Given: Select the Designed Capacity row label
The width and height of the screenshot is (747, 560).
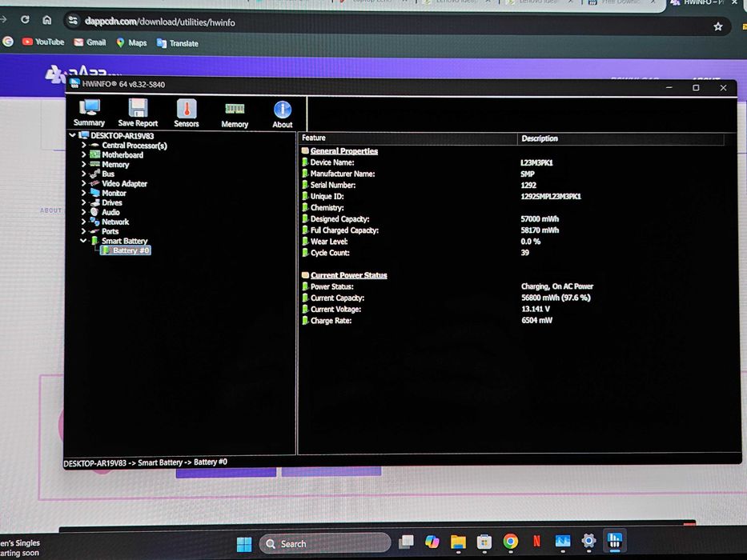Looking at the screenshot, I should [x=339, y=219].
